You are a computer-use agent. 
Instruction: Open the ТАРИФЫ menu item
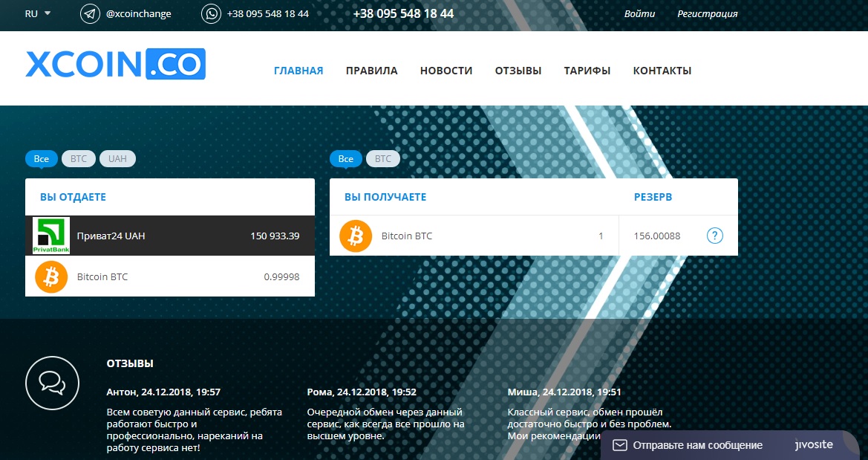pyautogui.click(x=587, y=71)
